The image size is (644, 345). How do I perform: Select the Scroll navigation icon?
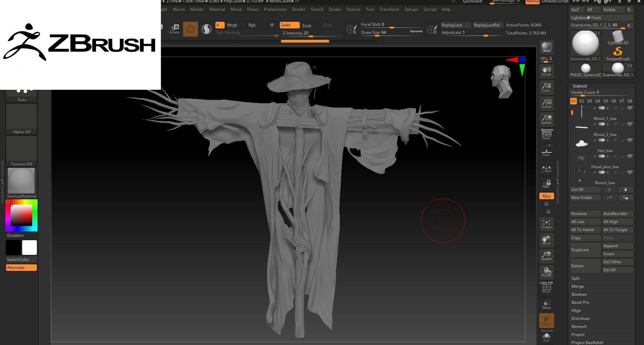(x=546, y=71)
